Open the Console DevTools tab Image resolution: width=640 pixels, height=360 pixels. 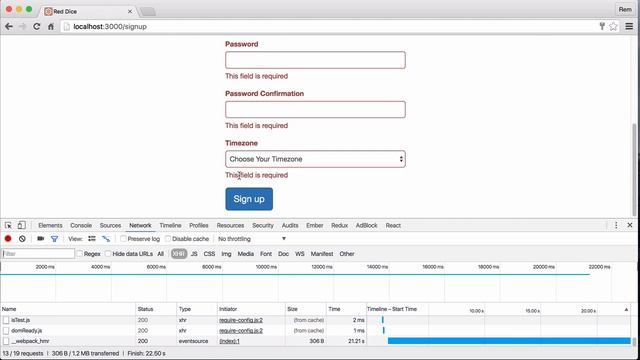tap(81, 225)
